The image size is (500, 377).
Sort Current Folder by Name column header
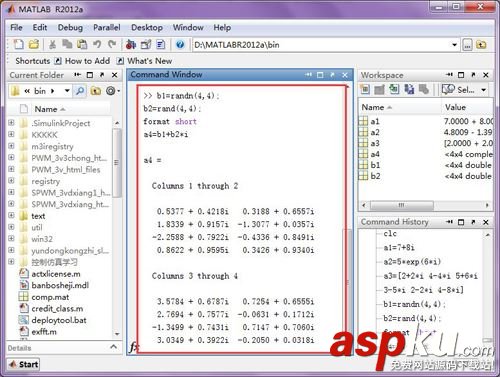coord(50,109)
